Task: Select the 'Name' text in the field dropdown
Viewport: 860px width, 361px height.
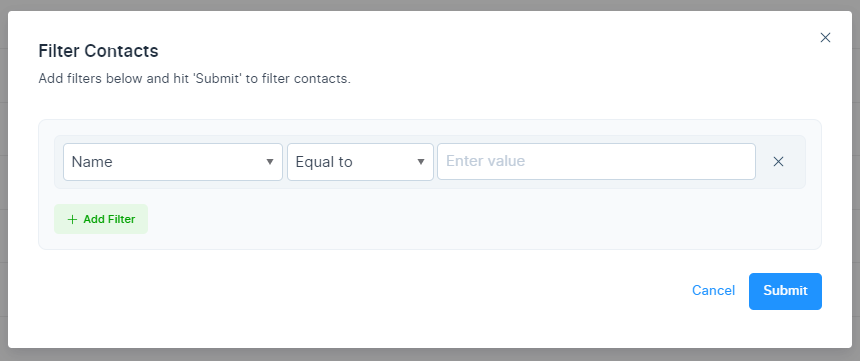Action: pos(92,162)
